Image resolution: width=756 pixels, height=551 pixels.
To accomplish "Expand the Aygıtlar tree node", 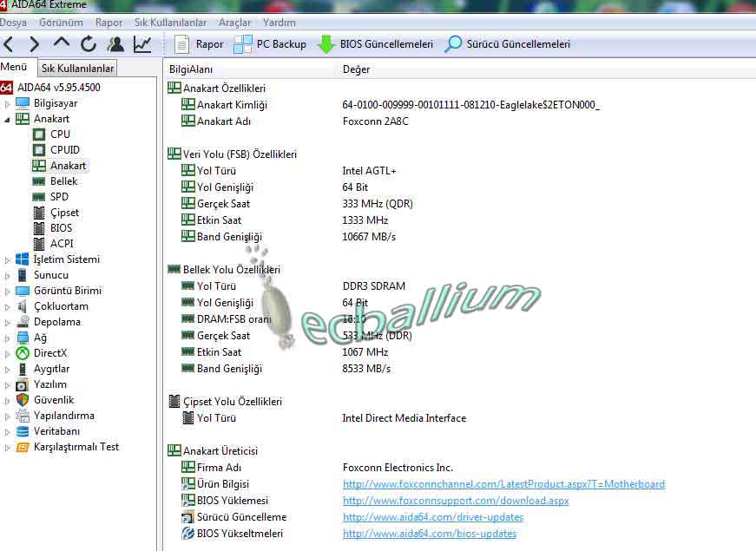I will pos(7,370).
